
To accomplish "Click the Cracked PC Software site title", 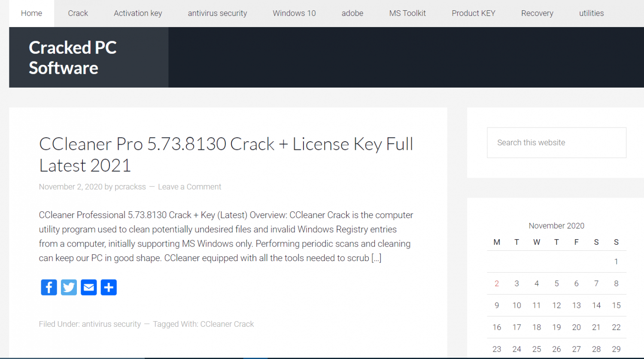I will (73, 58).
